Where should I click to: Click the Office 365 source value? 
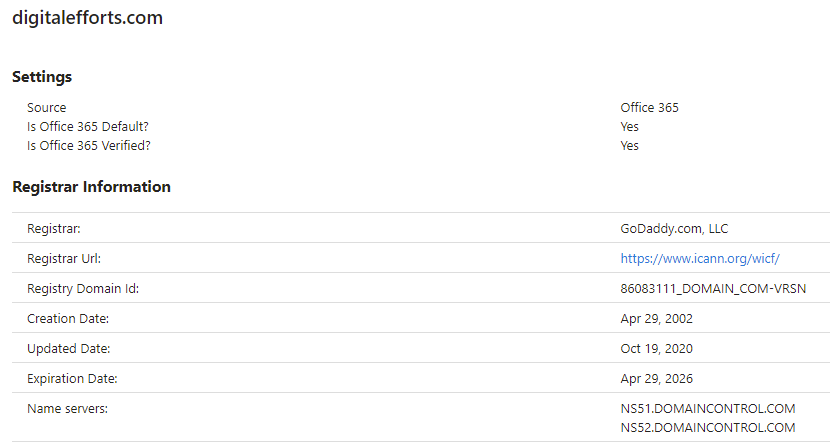click(649, 107)
